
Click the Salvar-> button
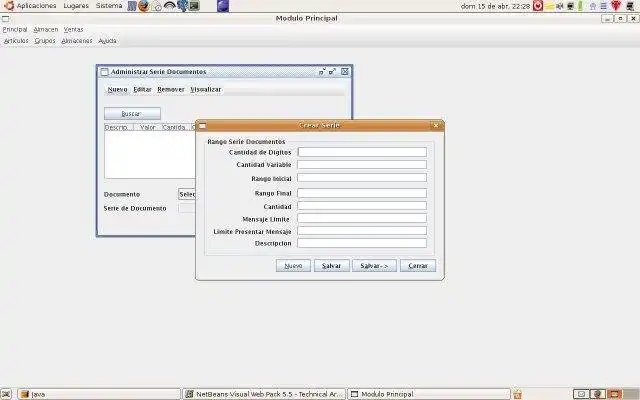(x=374, y=266)
